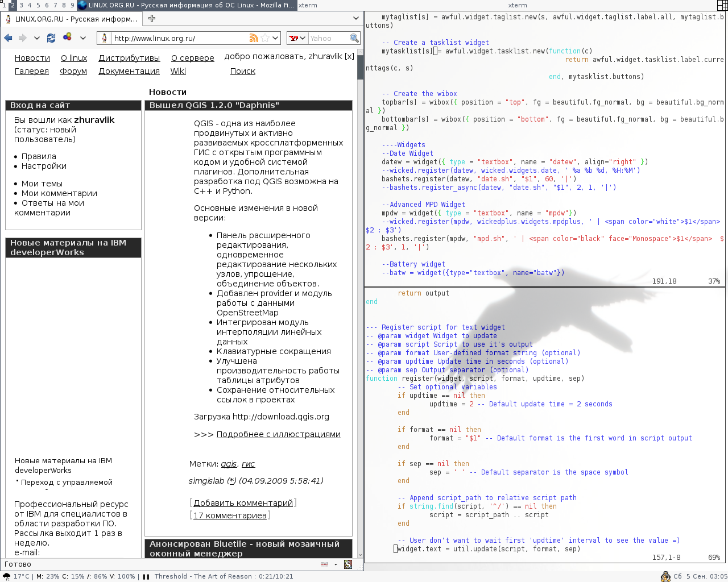Screen dimensions: 728x582
Task: Click the magnifier search icon
Action: [x=354, y=38]
